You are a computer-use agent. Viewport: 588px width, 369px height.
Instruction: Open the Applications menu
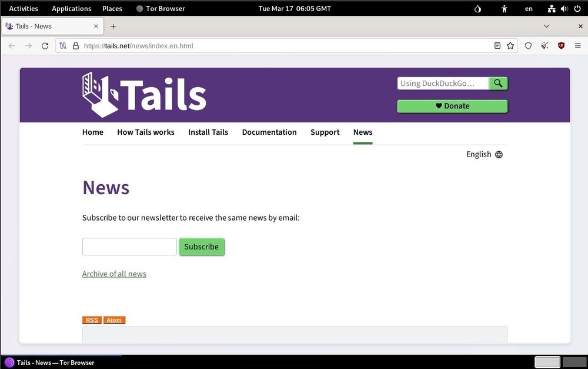click(x=71, y=8)
